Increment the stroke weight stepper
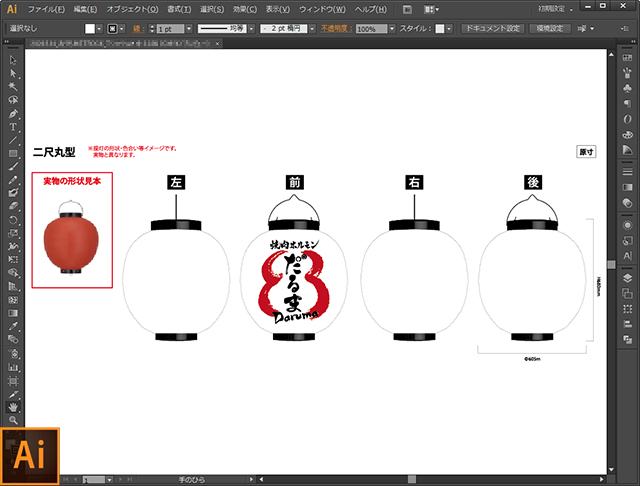This screenshot has width=640, height=486. tap(152, 27)
